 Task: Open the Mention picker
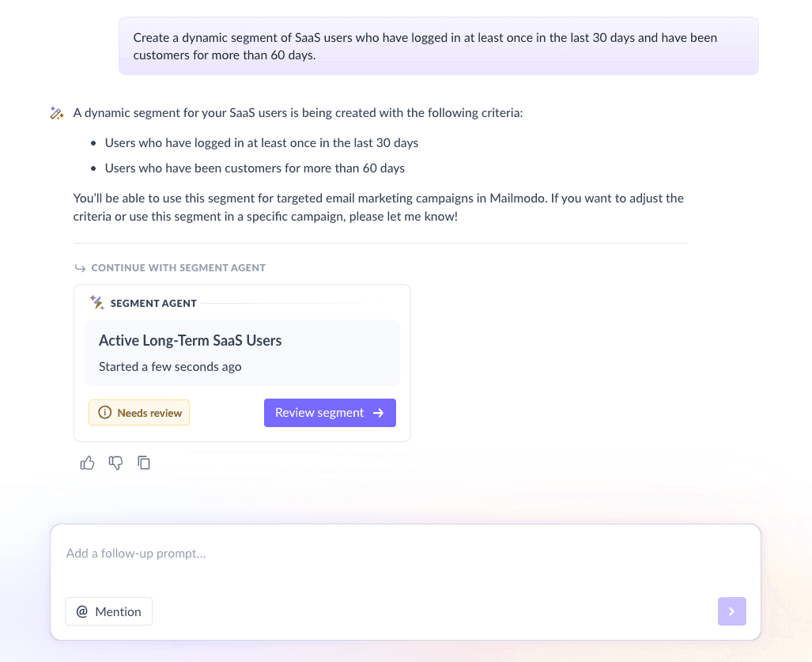coord(108,611)
